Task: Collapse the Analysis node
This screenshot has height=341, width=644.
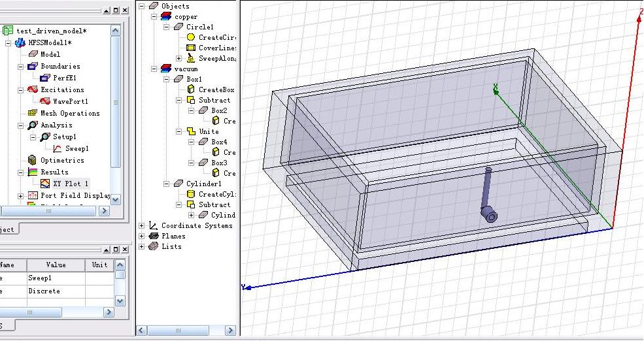Action: click(20, 125)
